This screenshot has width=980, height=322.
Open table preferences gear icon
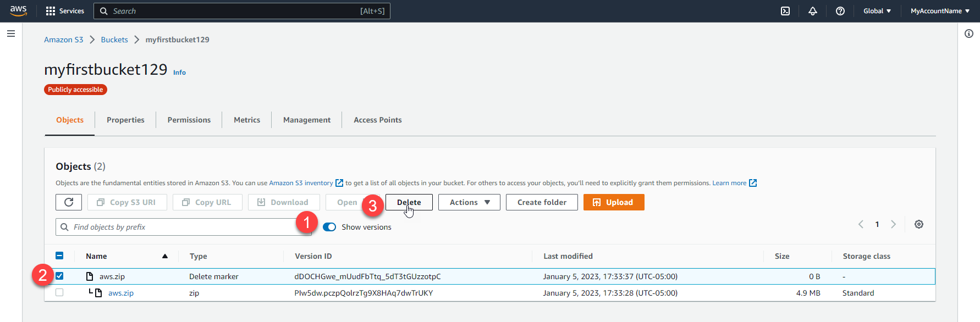(918, 224)
